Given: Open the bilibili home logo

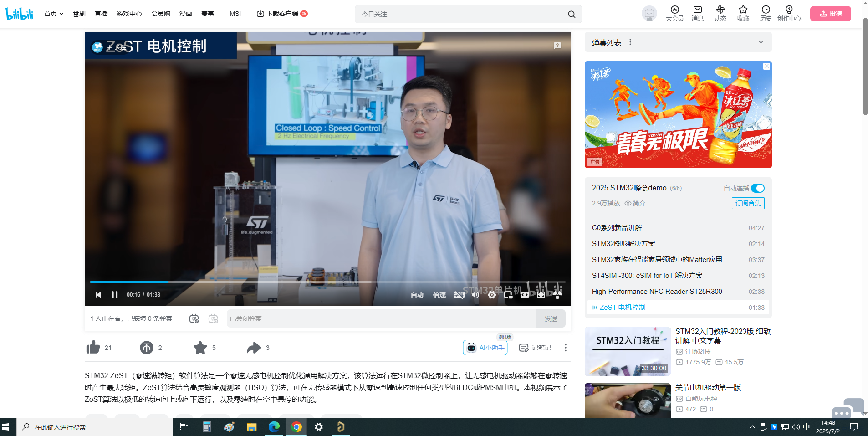Looking at the screenshot, I should [x=20, y=14].
